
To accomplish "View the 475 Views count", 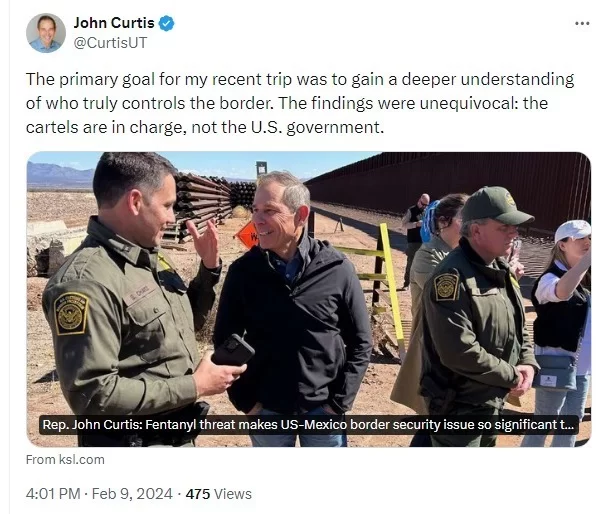I will 219,494.
